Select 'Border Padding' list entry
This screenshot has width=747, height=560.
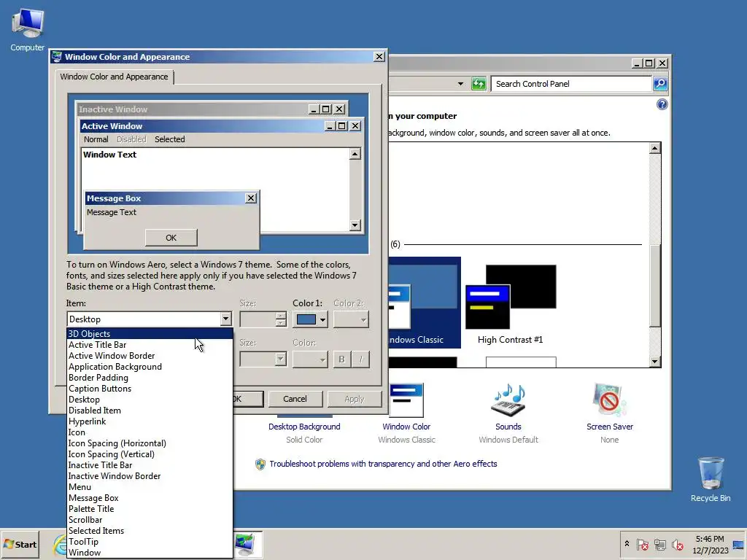coord(150,378)
